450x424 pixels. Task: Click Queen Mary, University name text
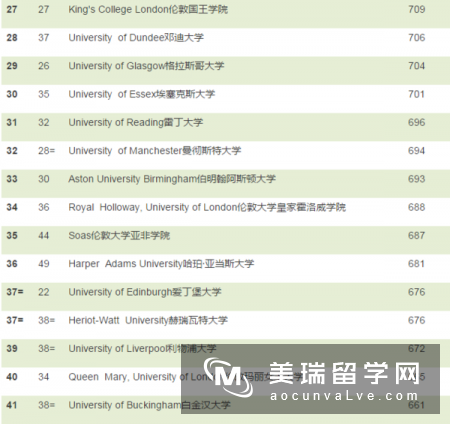coord(186,377)
